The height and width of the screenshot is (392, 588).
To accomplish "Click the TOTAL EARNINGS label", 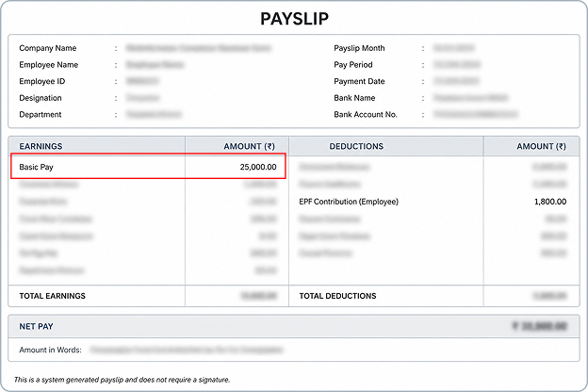I will coord(53,296).
